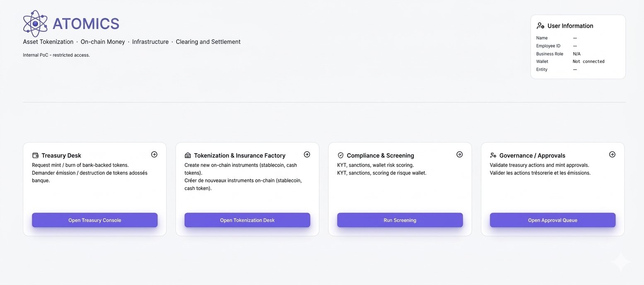Screen dimensions: 644x285
Task: Click the ATOMICS title text
Action: pyautogui.click(x=86, y=24)
